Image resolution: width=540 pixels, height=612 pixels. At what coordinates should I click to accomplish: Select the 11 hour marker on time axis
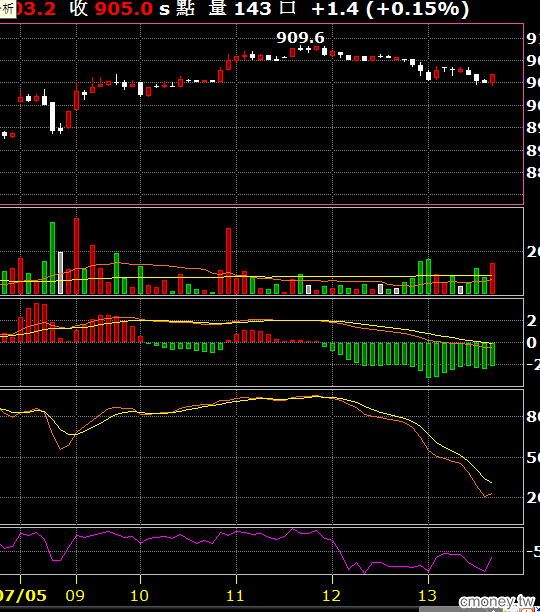[235, 596]
